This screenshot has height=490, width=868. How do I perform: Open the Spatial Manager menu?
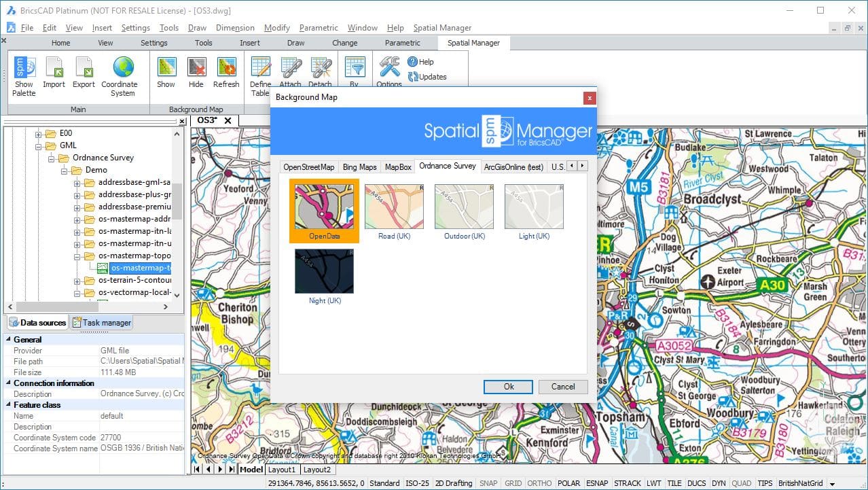(x=442, y=28)
